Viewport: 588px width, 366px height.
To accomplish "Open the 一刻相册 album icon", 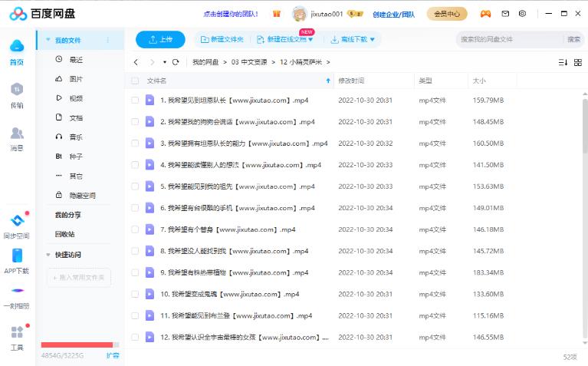I will point(18,290).
